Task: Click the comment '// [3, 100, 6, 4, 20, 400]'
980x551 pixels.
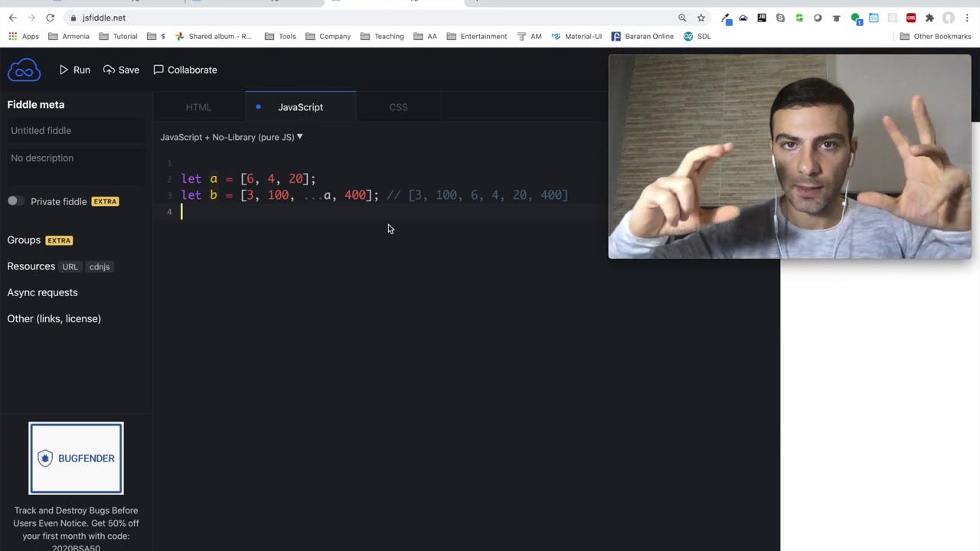Action: coord(477,195)
